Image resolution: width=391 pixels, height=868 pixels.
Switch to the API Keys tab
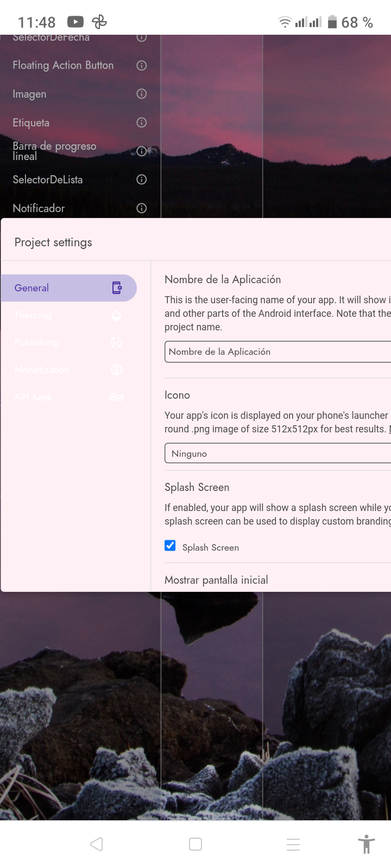click(x=68, y=397)
